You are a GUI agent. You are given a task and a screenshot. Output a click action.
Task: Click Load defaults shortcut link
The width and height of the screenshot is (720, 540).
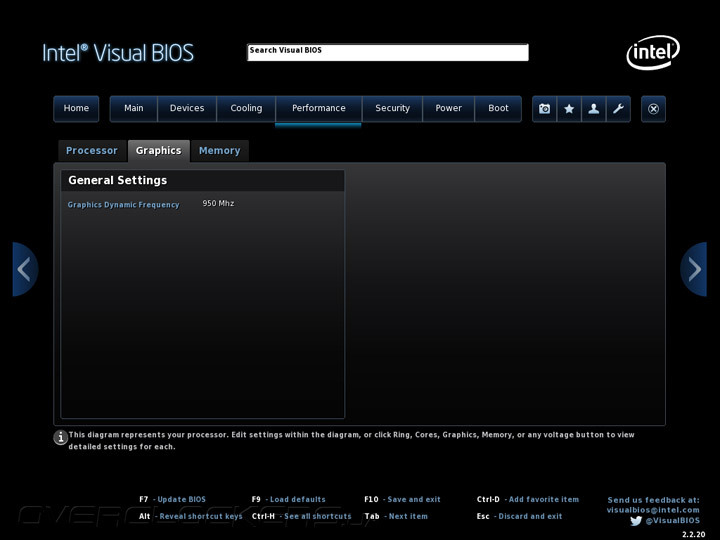coord(298,500)
